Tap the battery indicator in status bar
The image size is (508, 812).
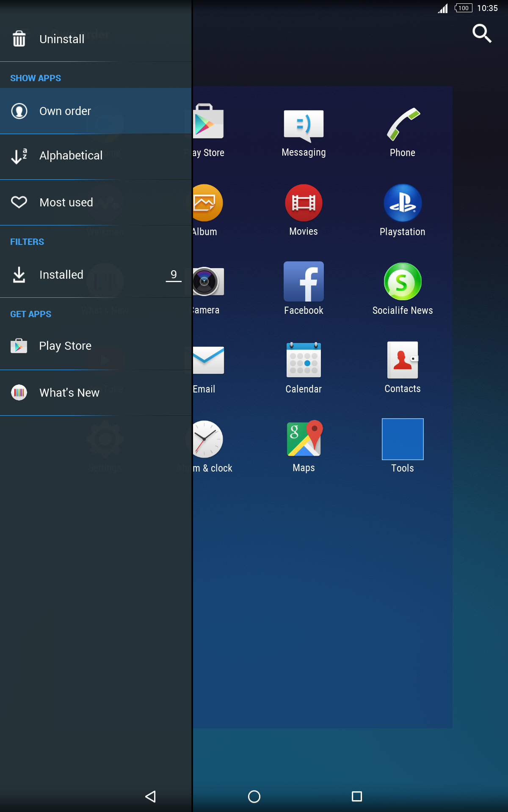(x=463, y=8)
